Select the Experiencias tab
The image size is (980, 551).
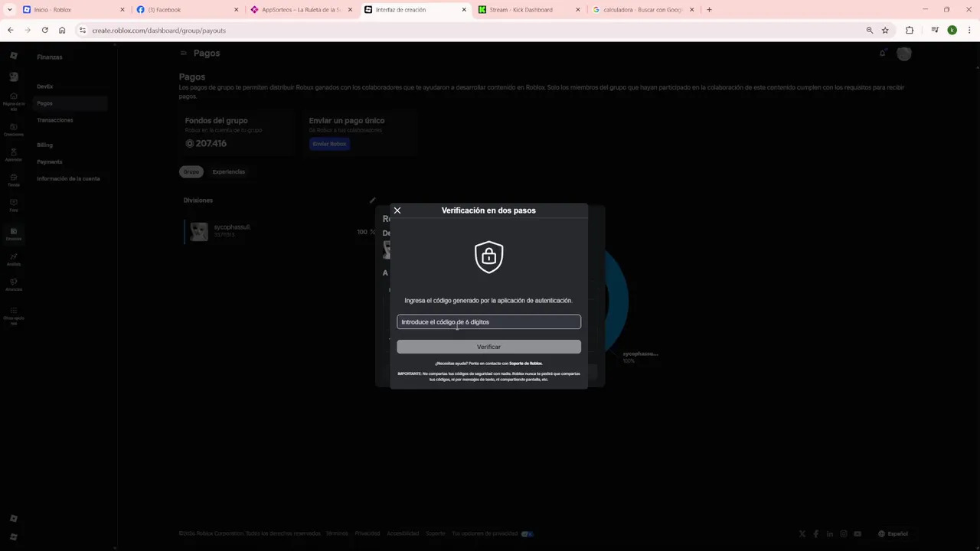point(229,171)
